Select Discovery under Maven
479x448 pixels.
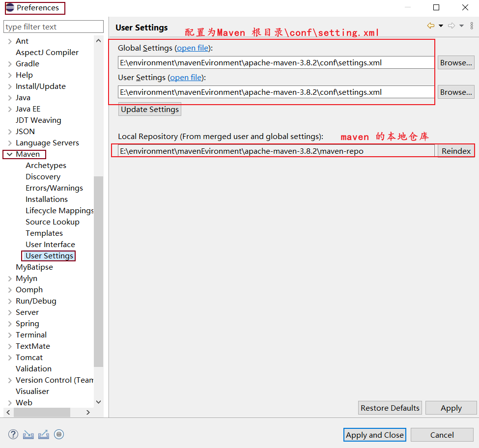[43, 177]
